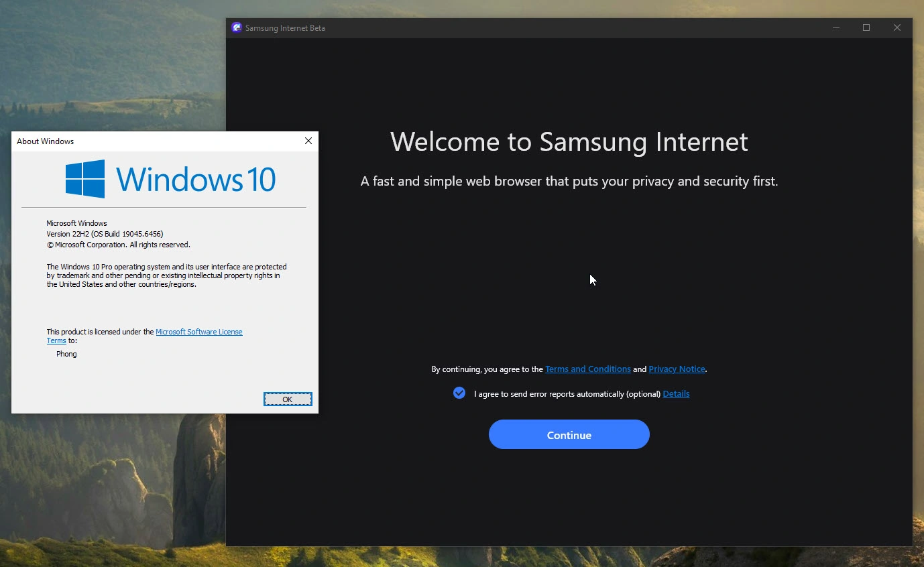Open the error report Details link
The image size is (924, 567).
[676, 394]
